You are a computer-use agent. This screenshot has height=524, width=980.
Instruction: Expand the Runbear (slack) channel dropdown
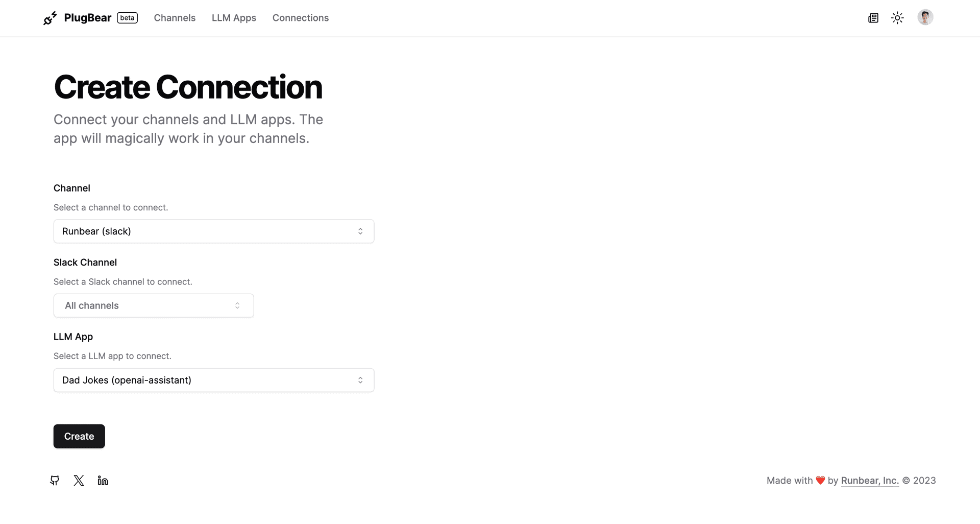click(214, 231)
